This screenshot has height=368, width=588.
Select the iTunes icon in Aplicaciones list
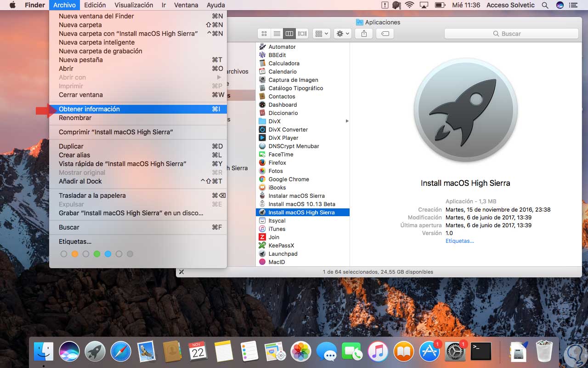click(x=262, y=229)
